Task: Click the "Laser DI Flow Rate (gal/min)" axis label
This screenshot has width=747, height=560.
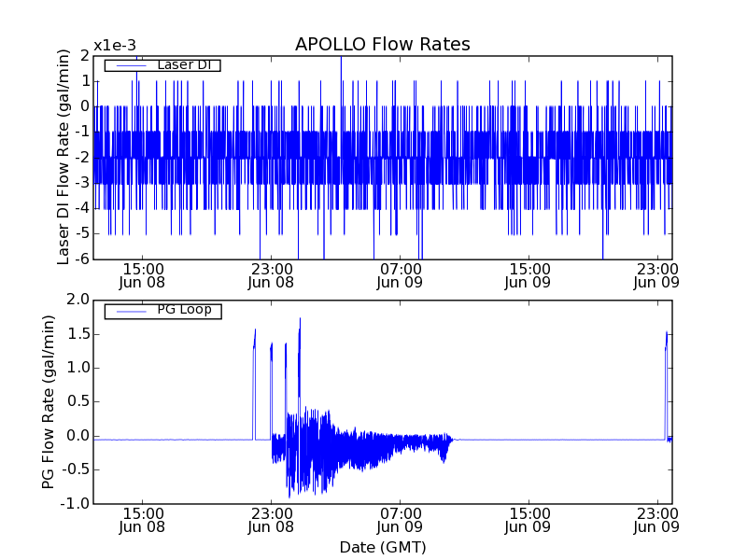Action: tap(64, 157)
